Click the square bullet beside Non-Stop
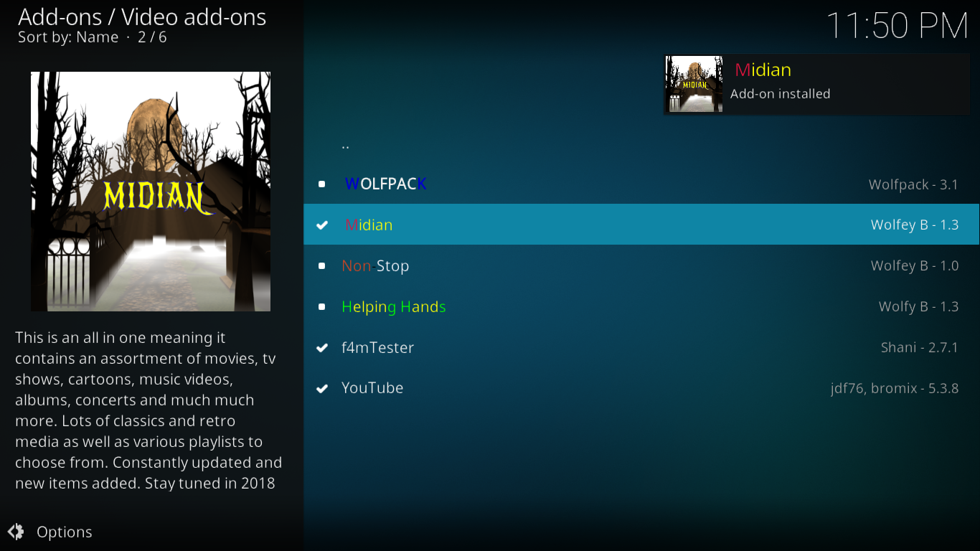The width and height of the screenshot is (980, 551). [x=322, y=266]
